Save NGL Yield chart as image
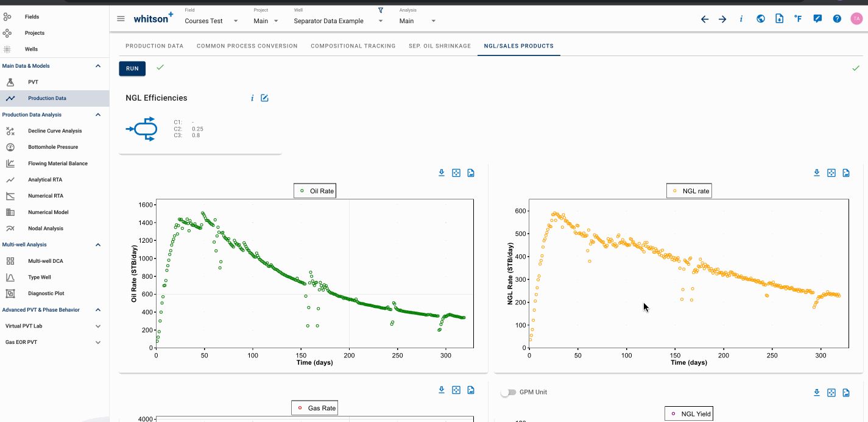Screen dimensions: 868x422 846,393
